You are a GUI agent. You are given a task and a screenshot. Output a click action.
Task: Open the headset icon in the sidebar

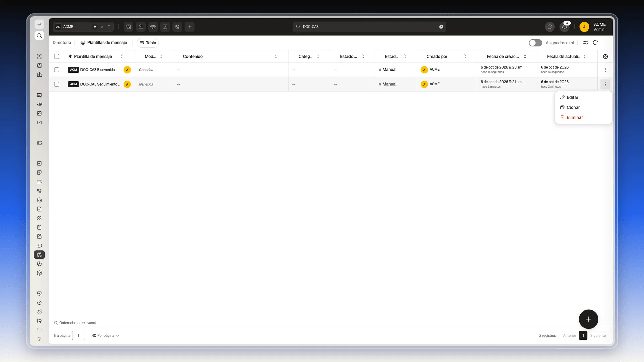39,200
